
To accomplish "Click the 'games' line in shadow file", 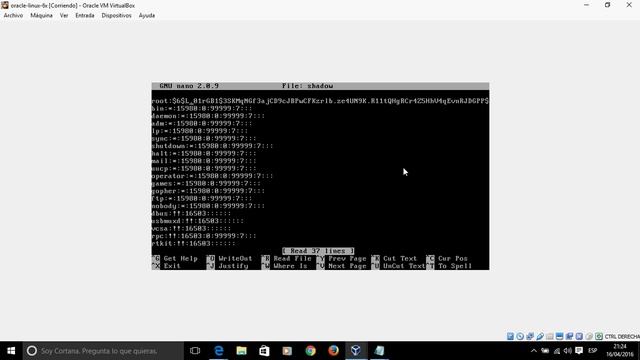I will [206, 184].
